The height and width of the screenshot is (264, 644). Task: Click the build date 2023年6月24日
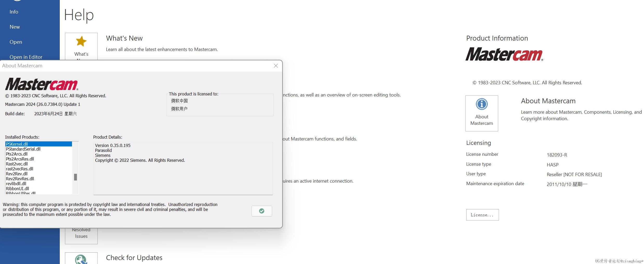pyautogui.click(x=55, y=114)
